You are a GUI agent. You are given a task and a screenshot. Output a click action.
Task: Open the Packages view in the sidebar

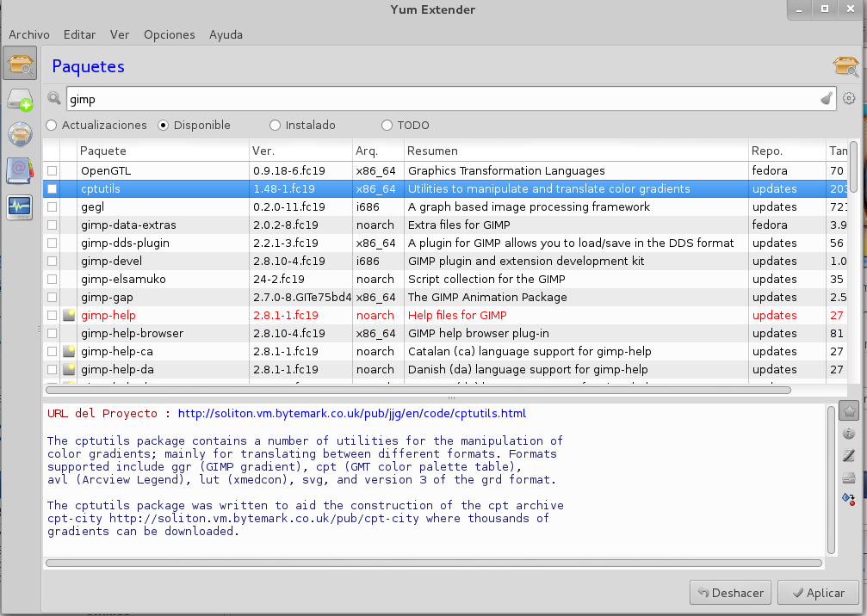20,63
